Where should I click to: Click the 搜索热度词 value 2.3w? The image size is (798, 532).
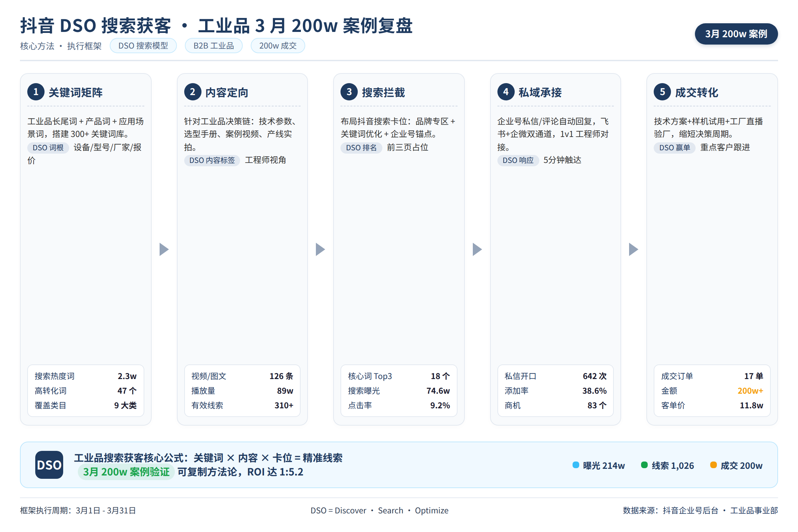pos(127,376)
